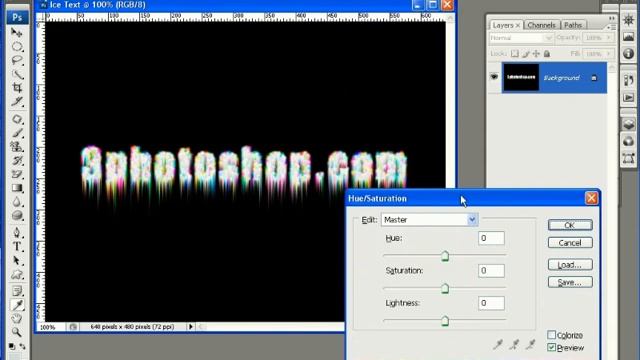Open the status bar info arrow menu
This screenshot has width=640, height=360.
(191, 327)
